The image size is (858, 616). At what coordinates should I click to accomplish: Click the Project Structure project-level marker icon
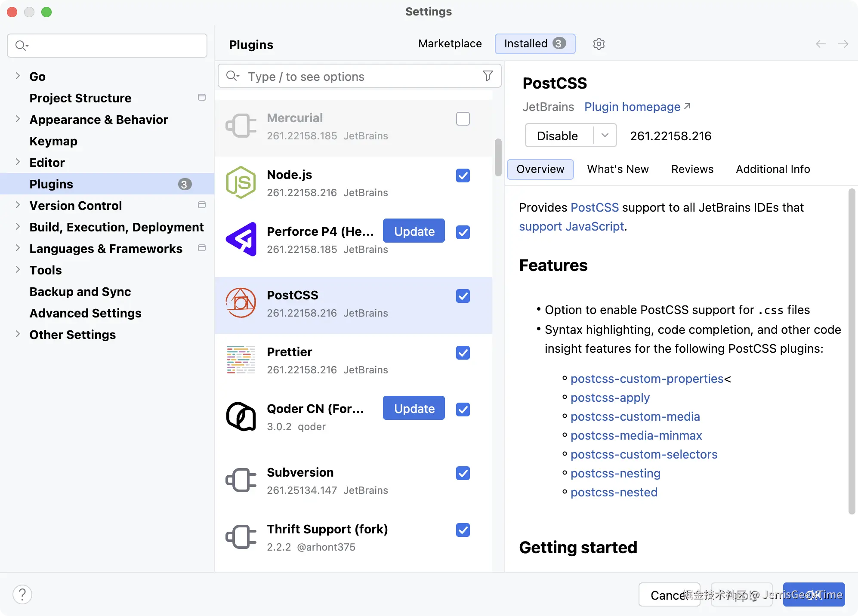tap(202, 97)
